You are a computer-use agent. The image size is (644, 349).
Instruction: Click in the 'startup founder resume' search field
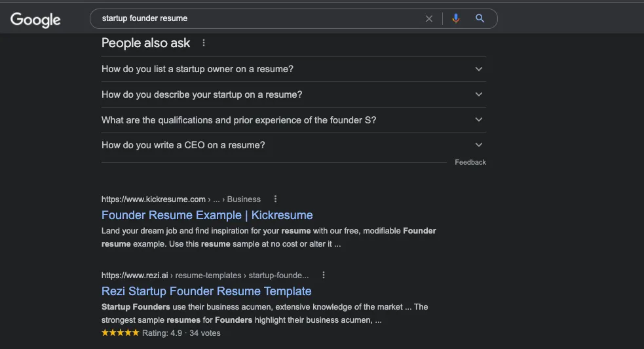point(259,18)
